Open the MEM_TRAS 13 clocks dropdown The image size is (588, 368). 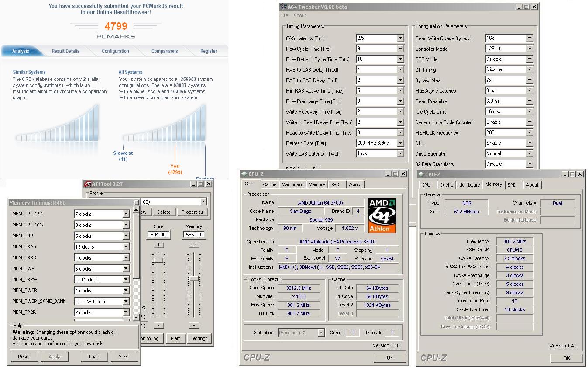pyautogui.click(x=126, y=247)
